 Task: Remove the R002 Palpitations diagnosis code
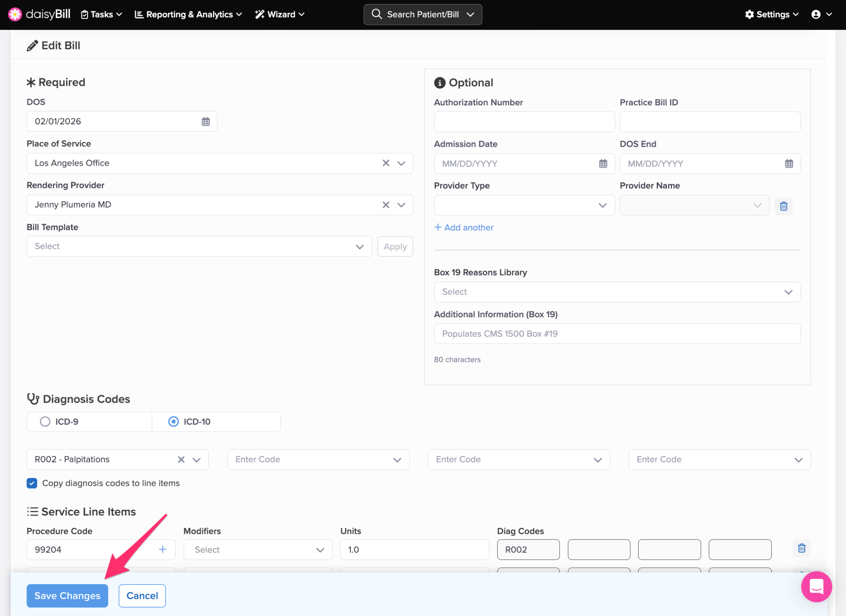181,459
